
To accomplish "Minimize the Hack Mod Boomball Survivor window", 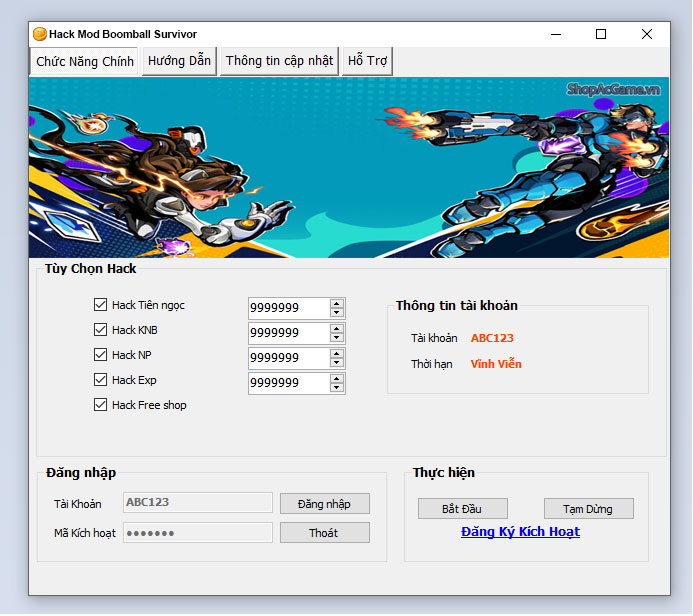I will [x=556, y=34].
